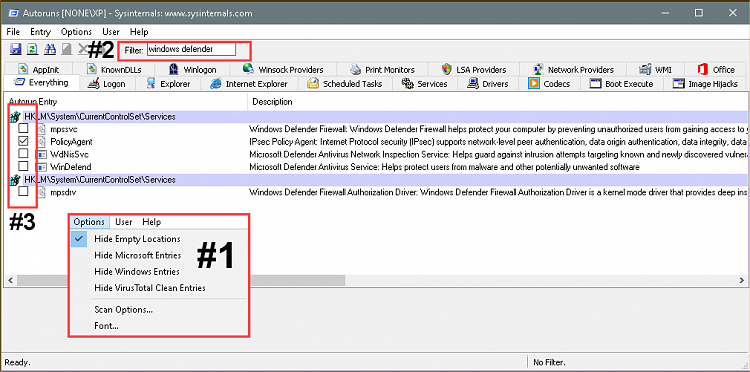The image size is (750, 372).
Task: Click the icon beside WdNisSvc
Action: click(x=42, y=154)
